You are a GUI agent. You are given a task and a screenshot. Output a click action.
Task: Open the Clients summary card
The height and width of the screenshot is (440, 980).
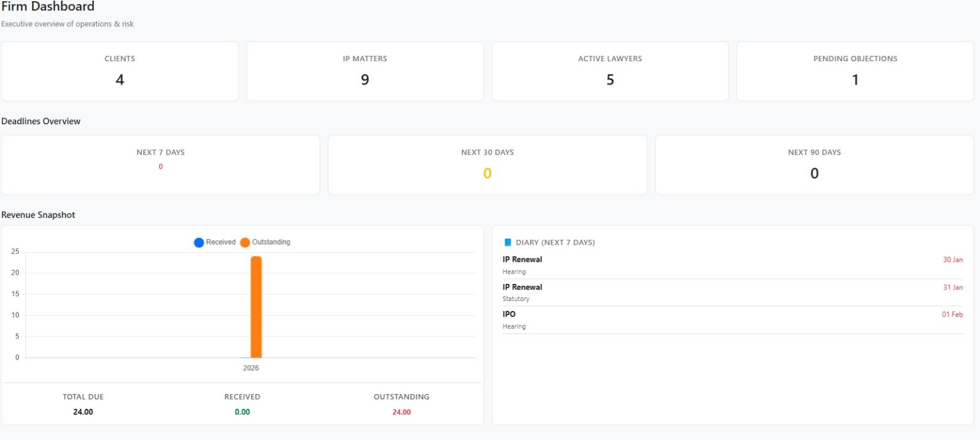click(x=120, y=71)
